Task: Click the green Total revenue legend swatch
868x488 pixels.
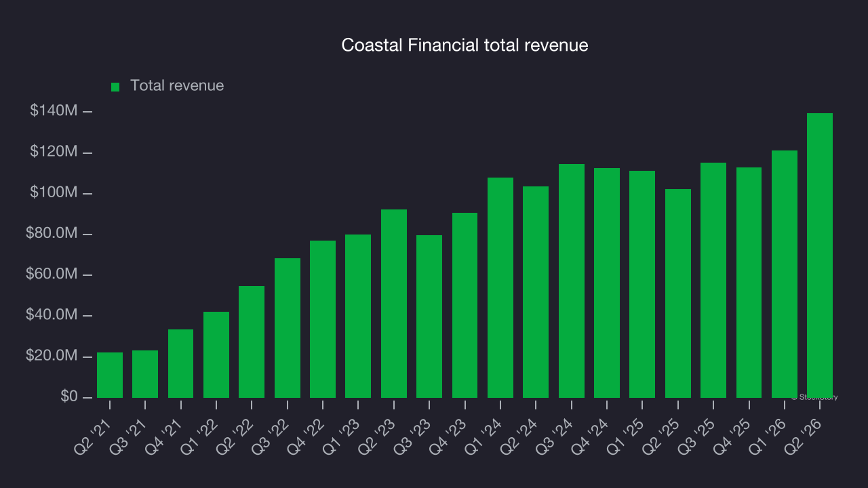Action: click(x=115, y=87)
